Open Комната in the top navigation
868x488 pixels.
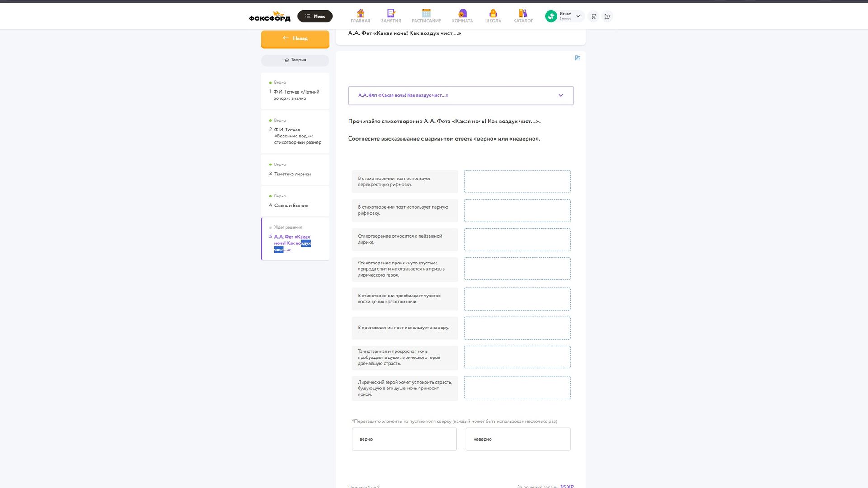462,16
